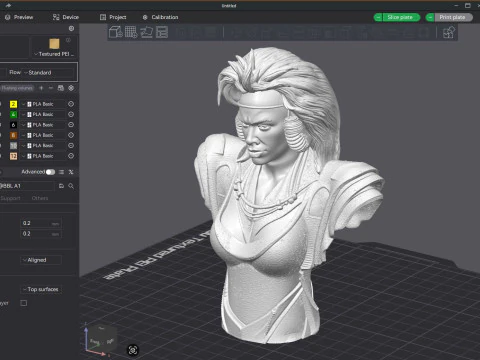Remove a filament with minus icon
This screenshot has height=360, width=480.
pos(51,88)
